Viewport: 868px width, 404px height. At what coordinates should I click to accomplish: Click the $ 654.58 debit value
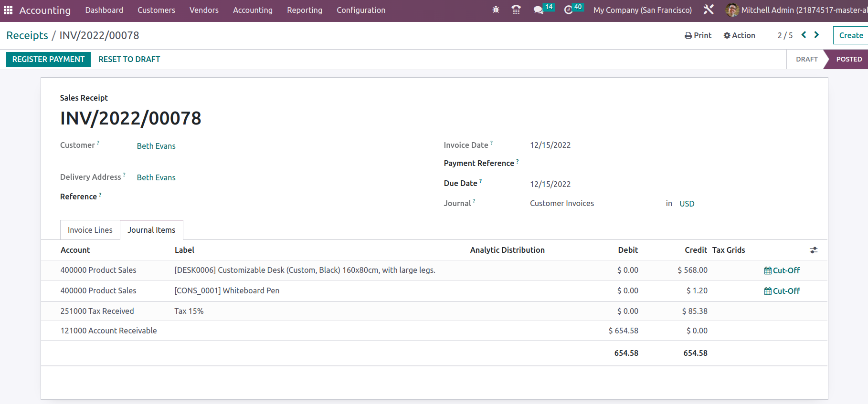click(x=623, y=331)
